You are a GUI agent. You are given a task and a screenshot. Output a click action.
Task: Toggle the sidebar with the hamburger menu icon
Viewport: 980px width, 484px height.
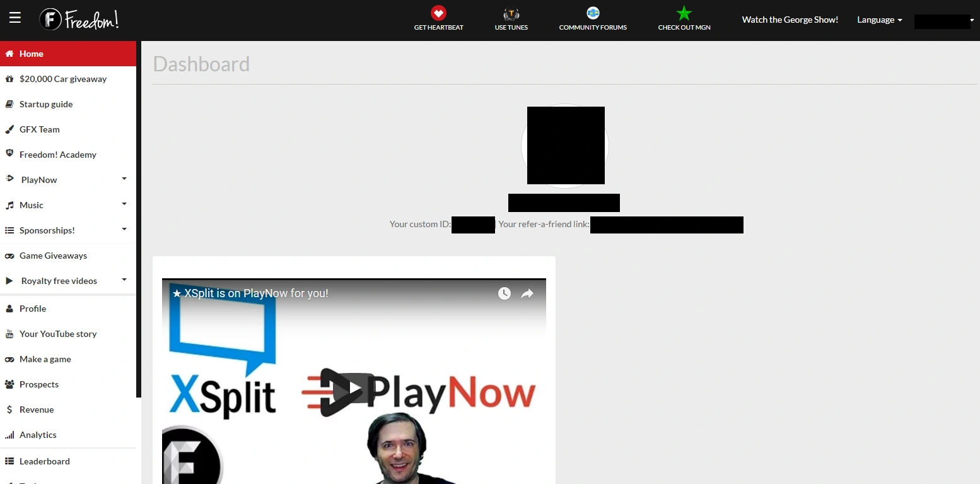coord(15,18)
